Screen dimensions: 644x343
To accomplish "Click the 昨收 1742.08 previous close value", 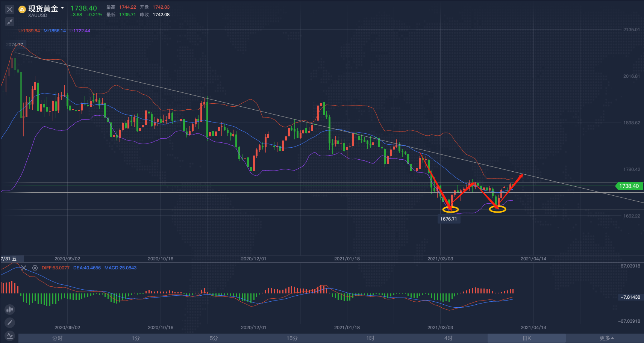I will [155, 15].
